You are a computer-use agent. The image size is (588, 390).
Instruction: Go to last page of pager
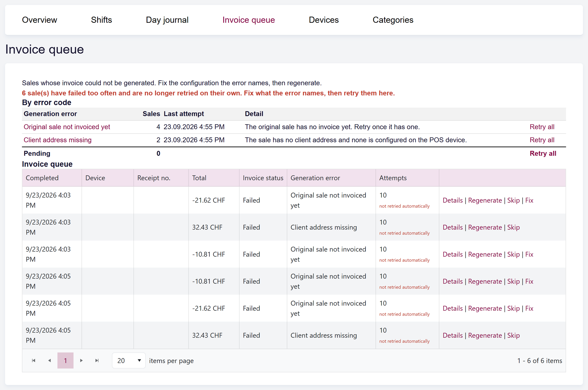pyautogui.click(x=97, y=360)
